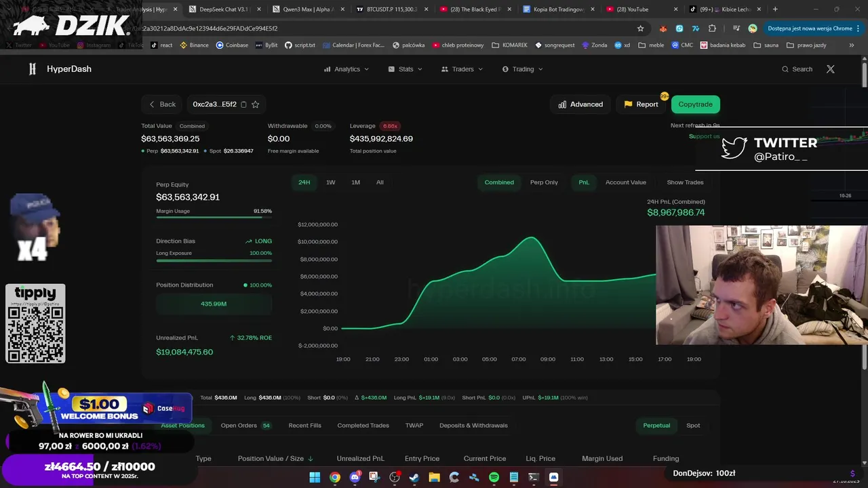
Task: Open the Coinbase bookmark
Action: point(232,45)
